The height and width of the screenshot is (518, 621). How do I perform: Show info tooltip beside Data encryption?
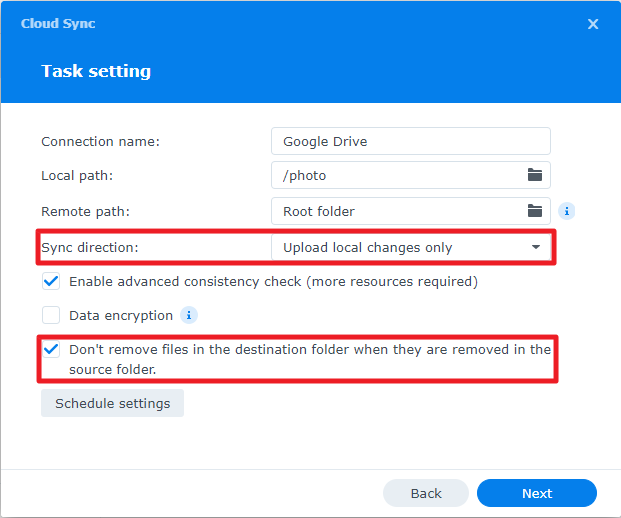coord(188,315)
